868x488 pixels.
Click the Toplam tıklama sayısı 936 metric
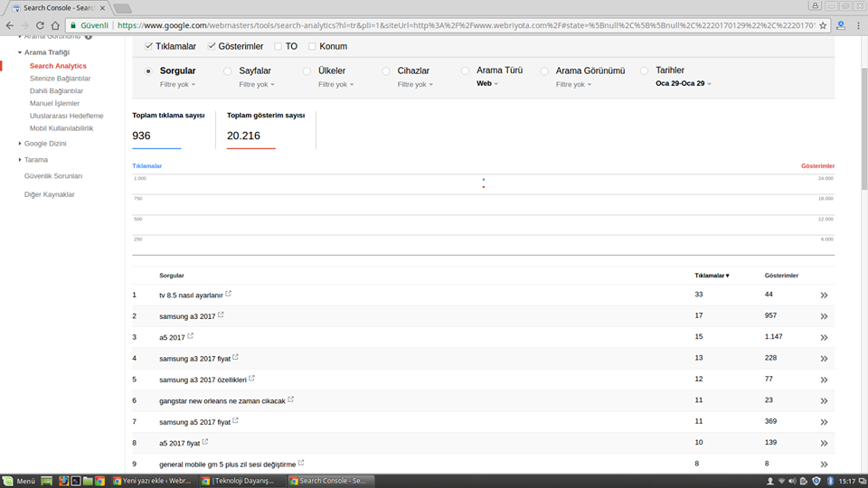pos(168,130)
